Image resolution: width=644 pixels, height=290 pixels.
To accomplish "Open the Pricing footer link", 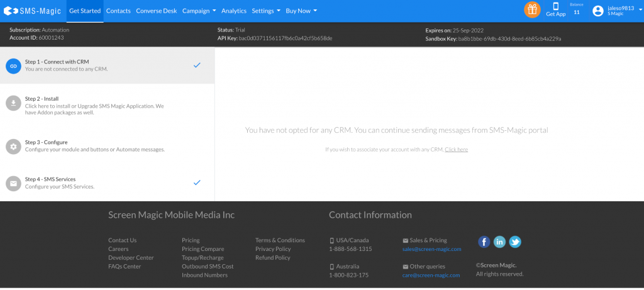I will 191,240.
